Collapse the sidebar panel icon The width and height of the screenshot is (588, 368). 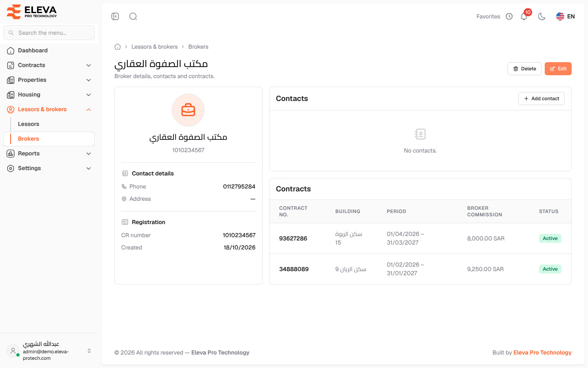pos(115,16)
